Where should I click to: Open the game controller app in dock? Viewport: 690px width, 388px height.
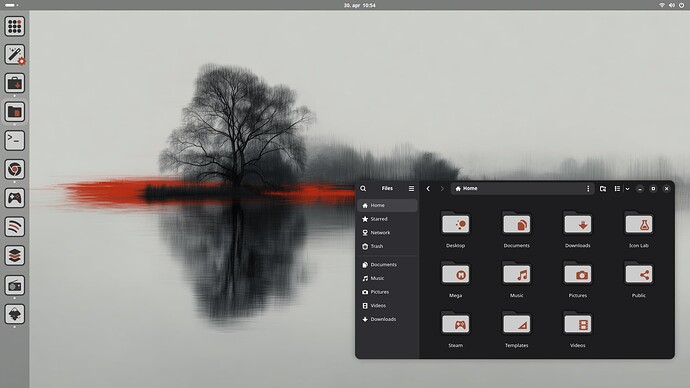15,198
